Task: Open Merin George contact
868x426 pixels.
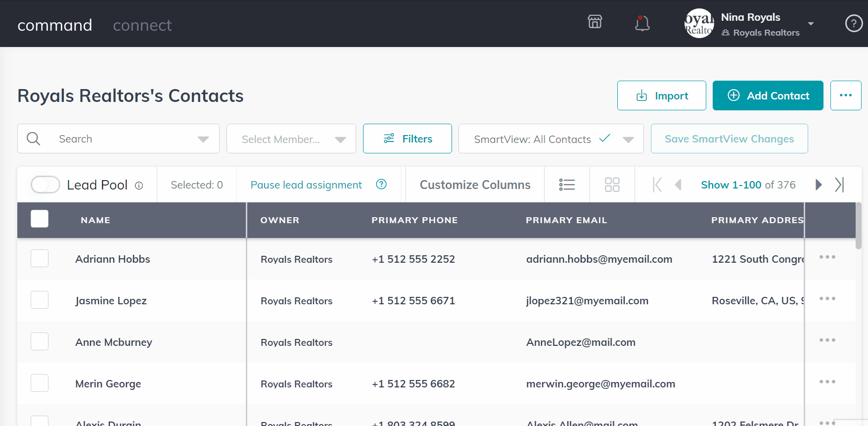Action: (108, 384)
